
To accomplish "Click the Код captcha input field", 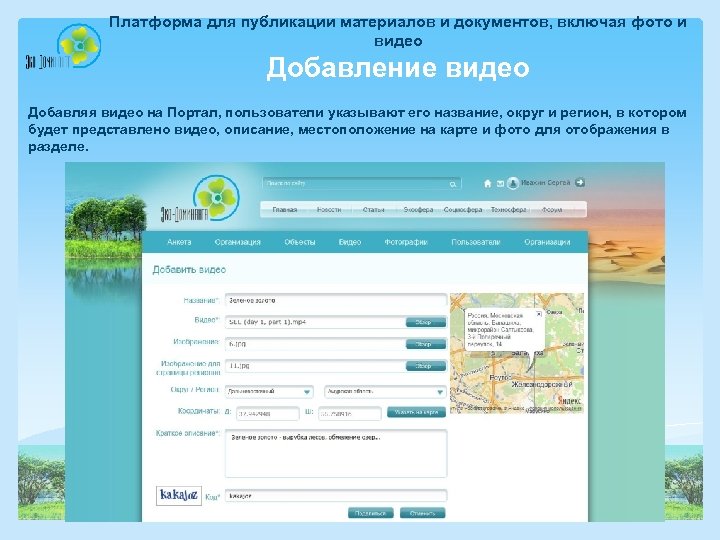I will pos(336,496).
